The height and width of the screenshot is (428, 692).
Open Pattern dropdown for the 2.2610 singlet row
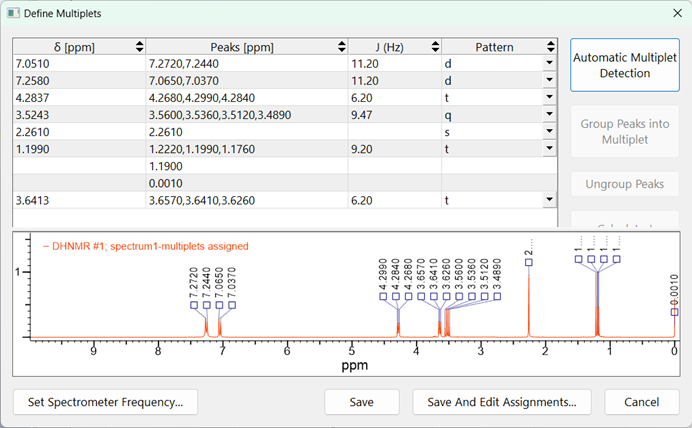coord(548,132)
